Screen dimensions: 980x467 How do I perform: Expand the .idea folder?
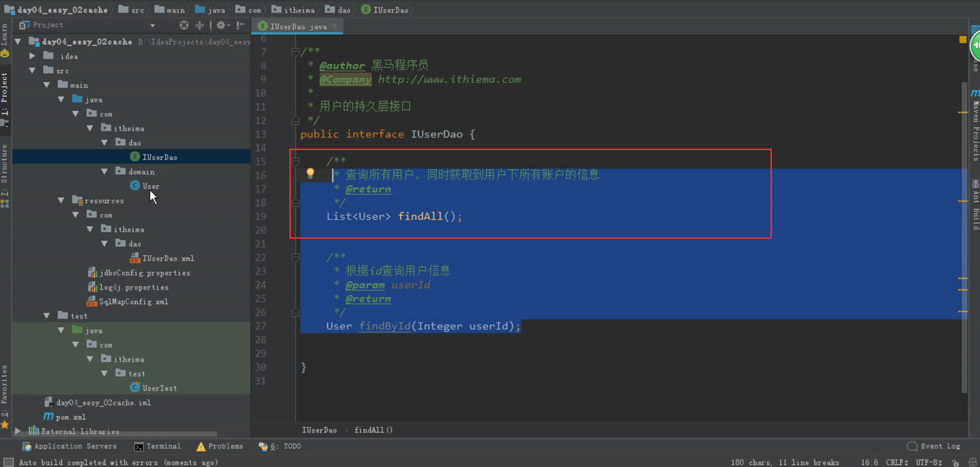coord(32,56)
